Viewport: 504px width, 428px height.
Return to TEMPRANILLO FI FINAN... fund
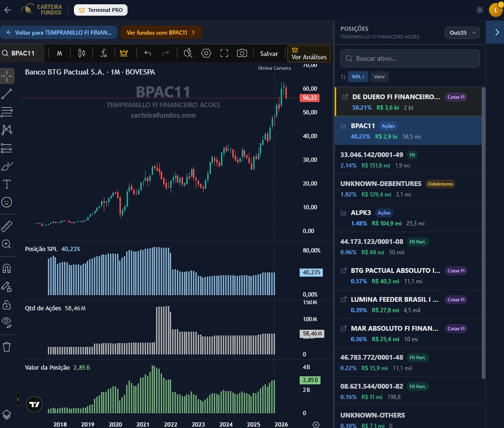point(58,32)
